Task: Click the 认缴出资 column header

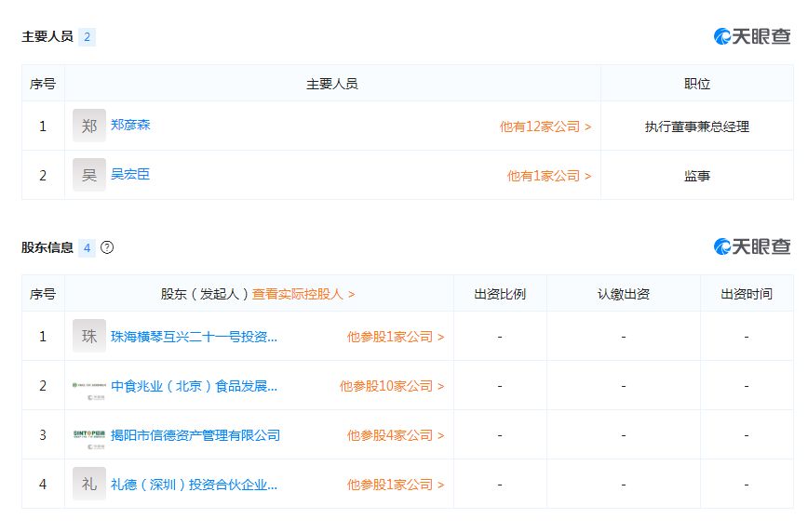Action: coord(624,294)
